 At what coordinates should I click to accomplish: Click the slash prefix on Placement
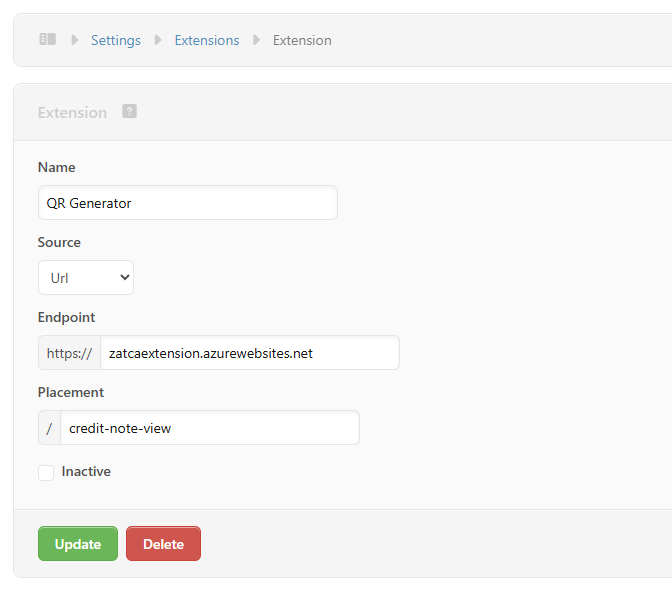pos(49,428)
